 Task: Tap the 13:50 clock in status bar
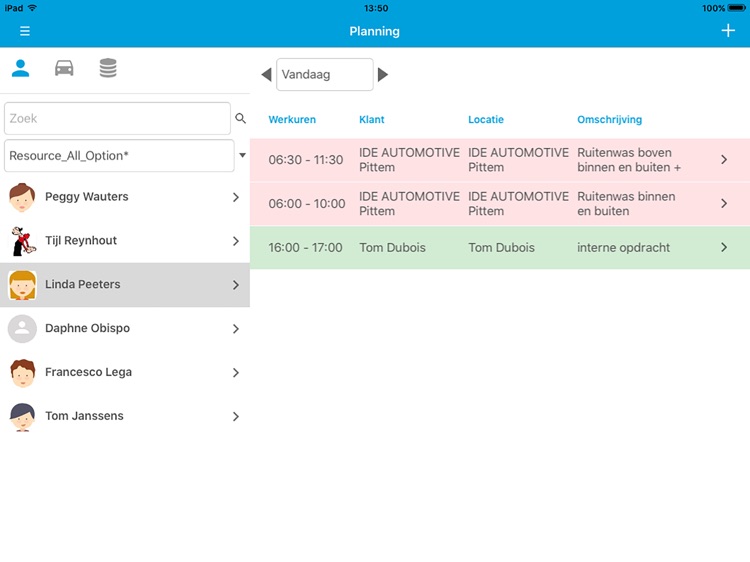(x=376, y=8)
